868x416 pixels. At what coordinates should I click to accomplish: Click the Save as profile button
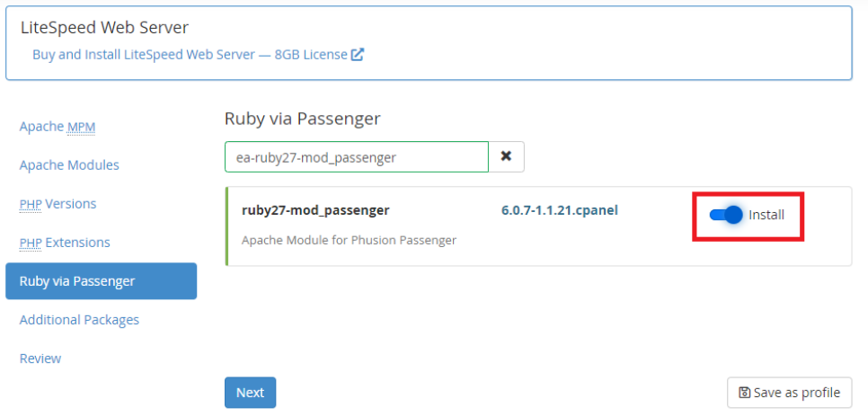[x=789, y=393]
